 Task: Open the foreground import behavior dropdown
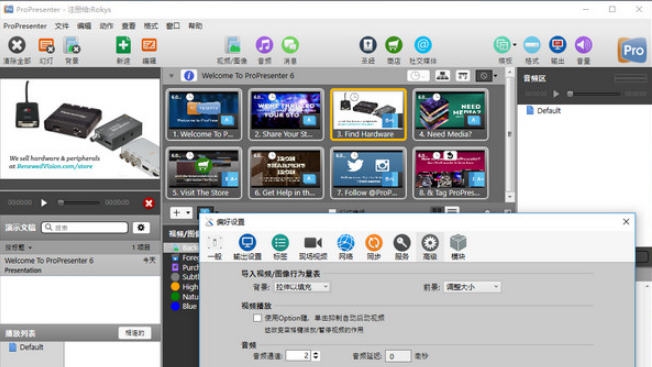coord(472,287)
